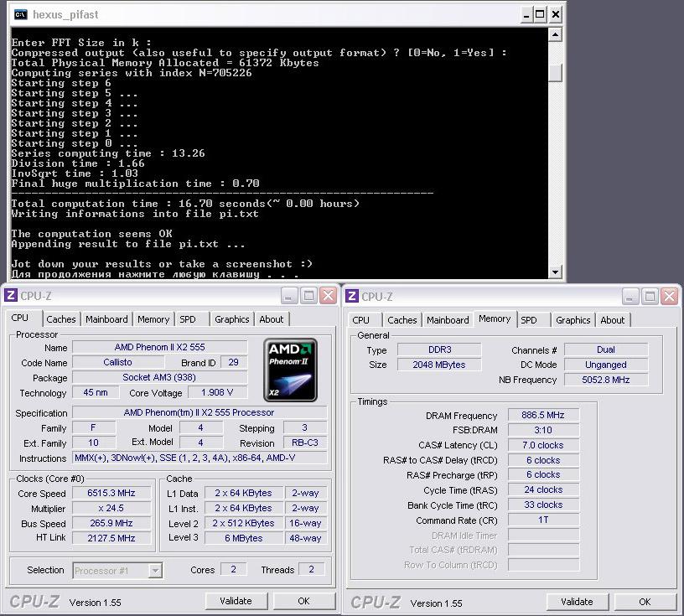Image resolution: width=684 pixels, height=616 pixels.
Task: Click the Core Voltage value '1.908 V'
Action: [x=217, y=392]
